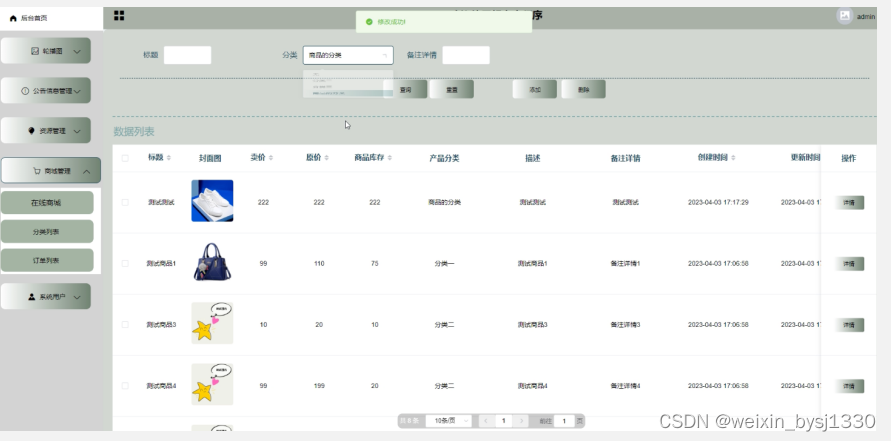Click the 商城管理 shopping cart icon

click(x=37, y=170)
